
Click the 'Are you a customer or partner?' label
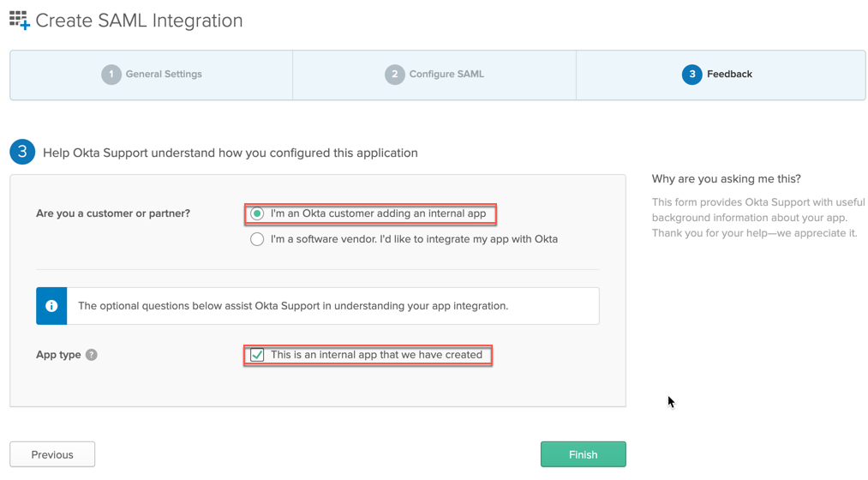113,213
